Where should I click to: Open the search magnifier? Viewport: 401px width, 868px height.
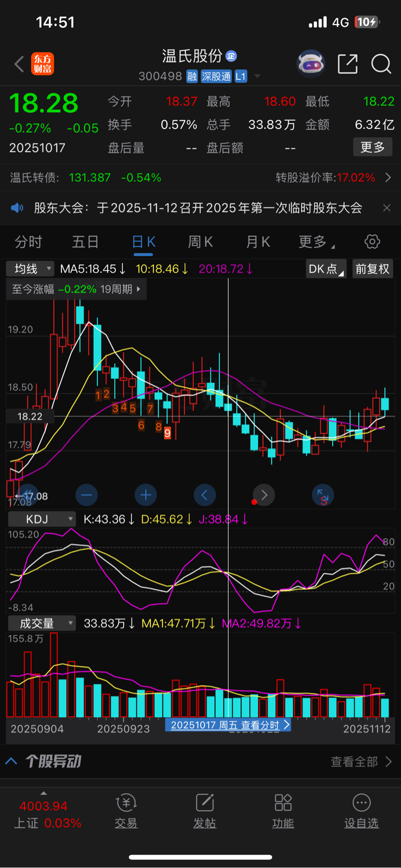click(x=381, y=64)
